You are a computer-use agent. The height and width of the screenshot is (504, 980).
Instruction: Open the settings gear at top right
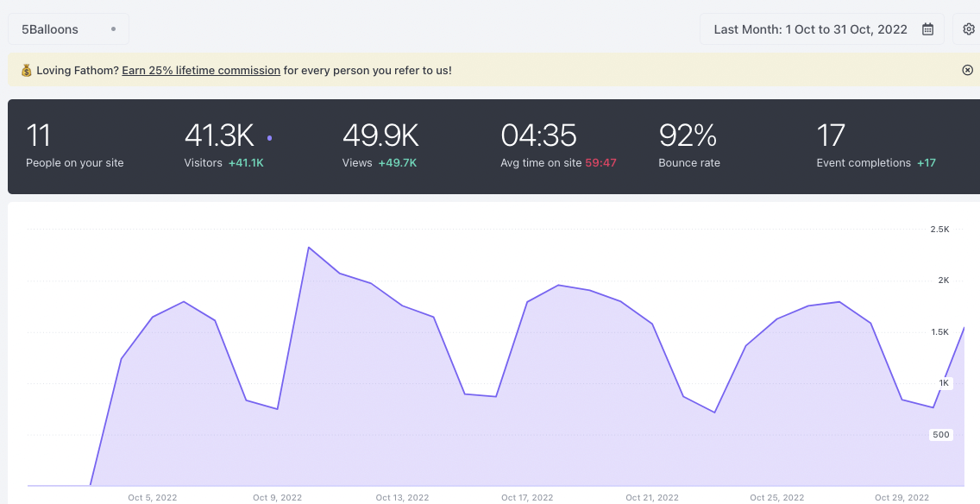[x=968, y=28]
